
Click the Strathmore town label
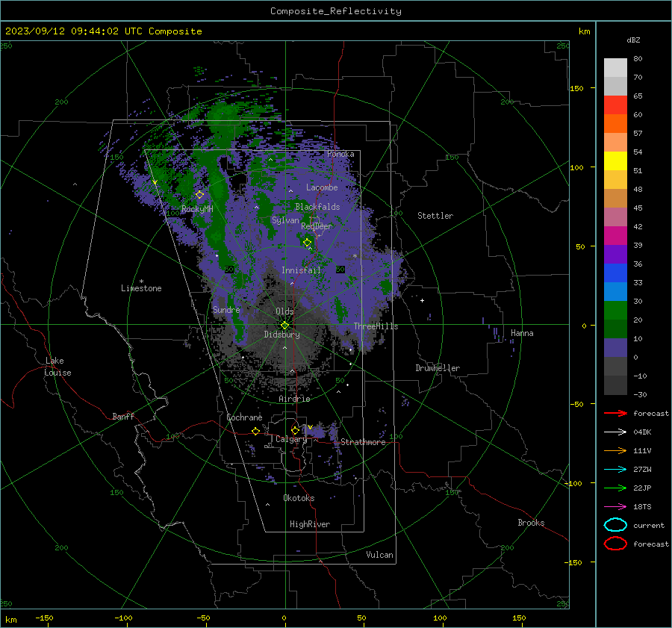[363, 442]
